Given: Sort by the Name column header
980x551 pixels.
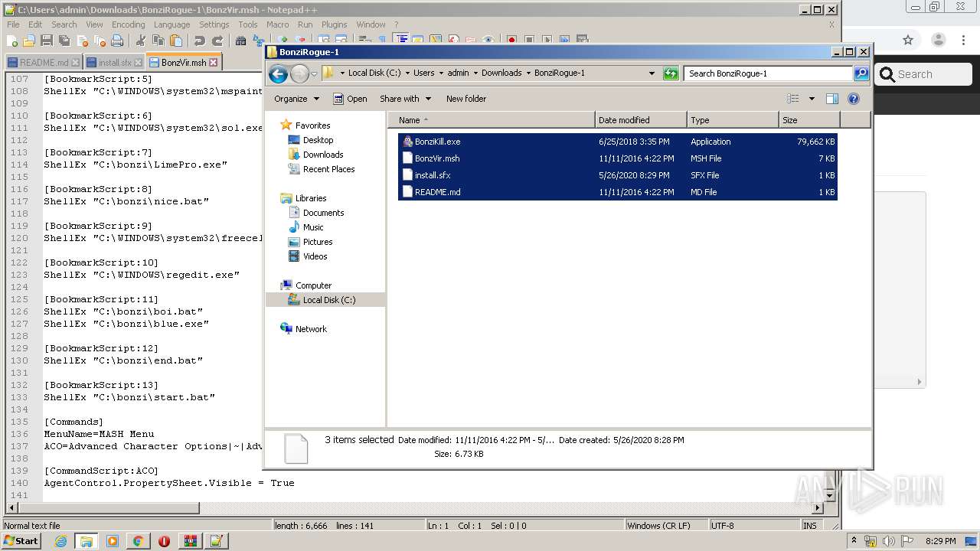Looking at the screenshot, I should [491, 120].
